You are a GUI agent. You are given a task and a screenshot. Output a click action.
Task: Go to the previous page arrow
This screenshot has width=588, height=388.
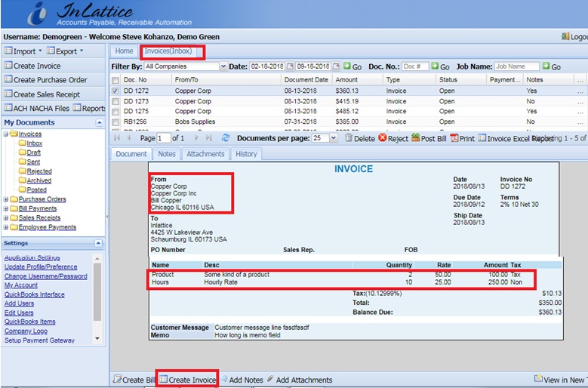128,138
